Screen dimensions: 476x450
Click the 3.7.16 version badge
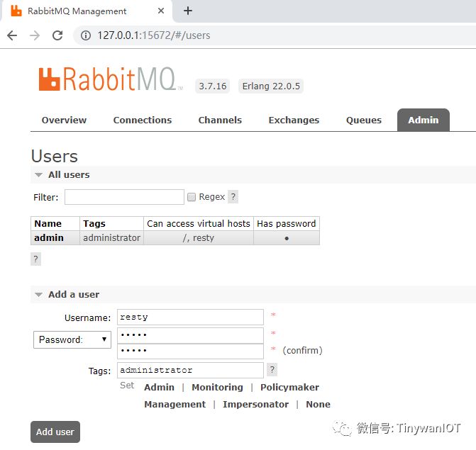click(213, 86)
